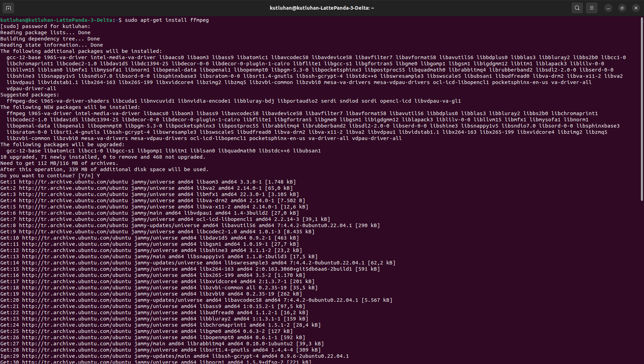Open the terminal hamburger menu
The width and height of the screenshot is (644, 364).
click(x=592, y=8)
